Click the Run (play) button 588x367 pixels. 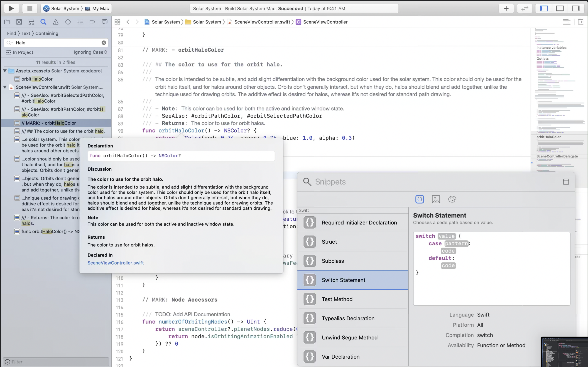(11, 9)
